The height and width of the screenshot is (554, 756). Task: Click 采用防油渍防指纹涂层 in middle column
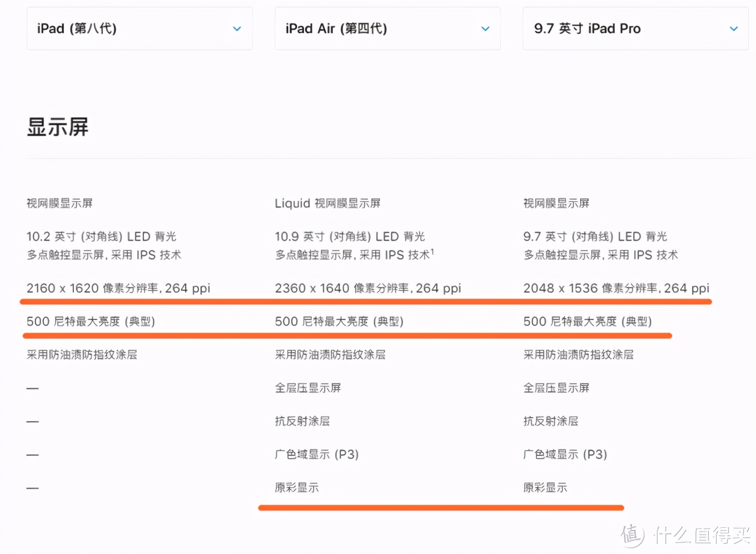(331, 354)
